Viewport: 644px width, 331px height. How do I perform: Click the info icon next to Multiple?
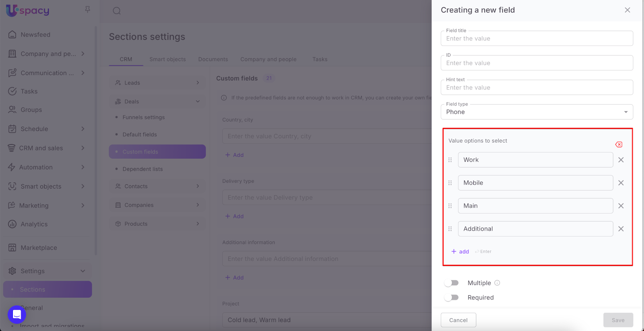click(497, 283)
